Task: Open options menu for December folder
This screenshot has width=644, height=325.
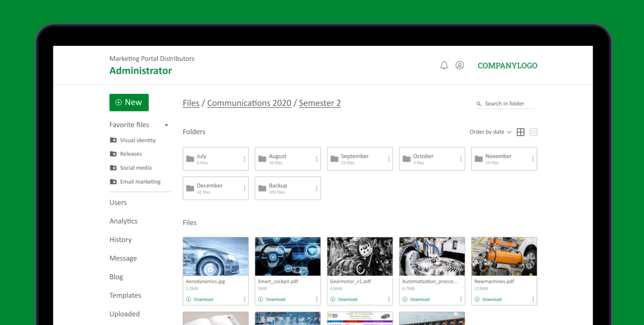Action: pyautogui.click(x=244, y=188)
